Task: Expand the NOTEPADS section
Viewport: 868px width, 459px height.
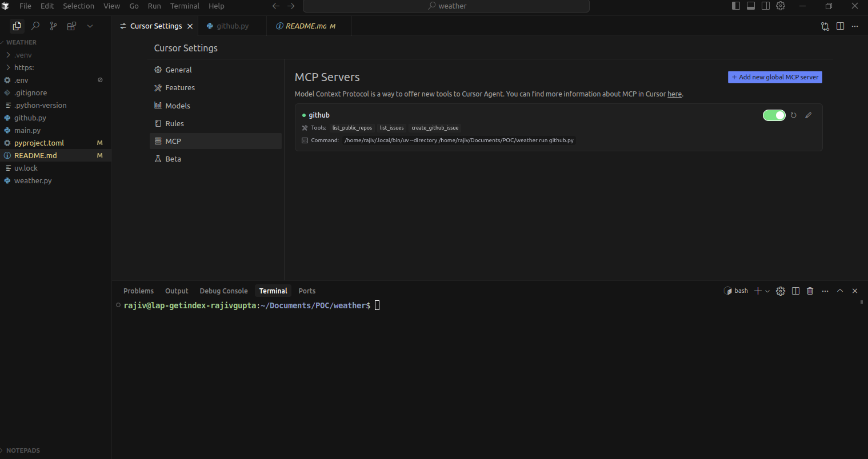Action: (55, 450)
